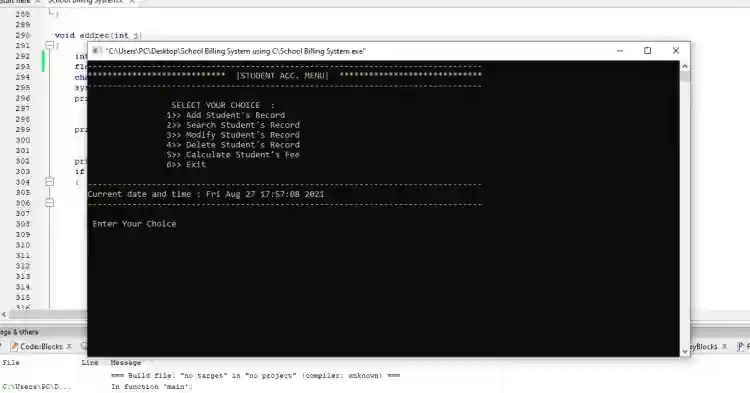Open the 'School Billing System.c' editor tab
The height and width of the screenshot is (393, 750).
coord(85,2)
